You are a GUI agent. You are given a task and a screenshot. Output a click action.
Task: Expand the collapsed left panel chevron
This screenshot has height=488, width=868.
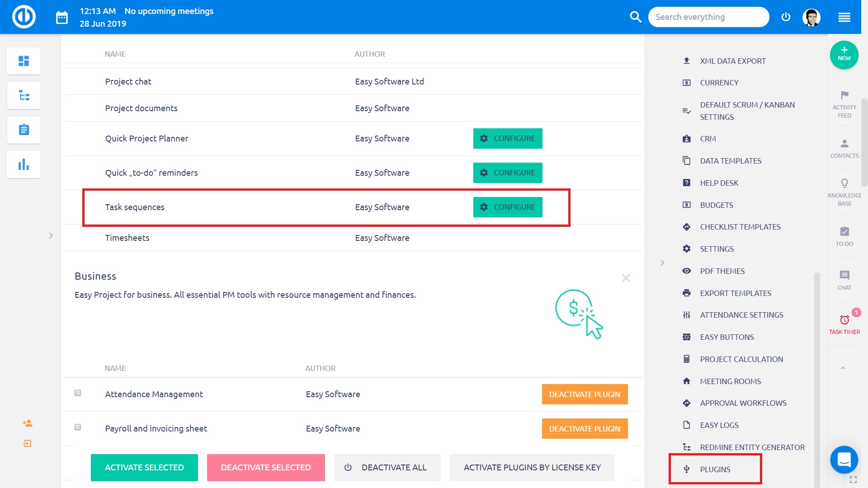(51, 235)
